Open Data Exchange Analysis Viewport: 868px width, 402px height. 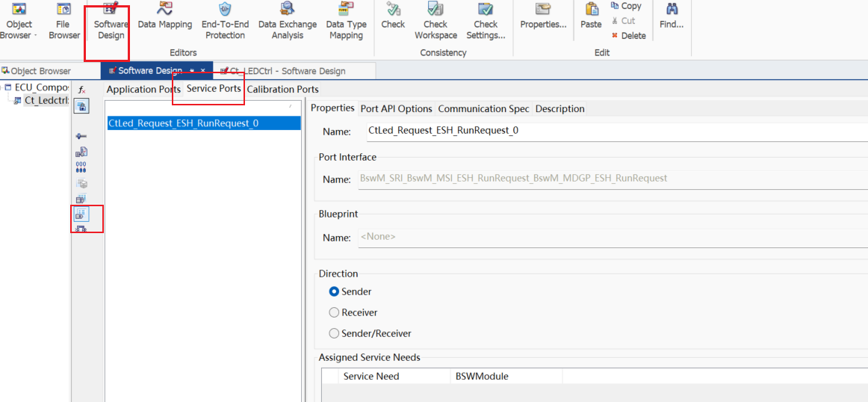(288, 21)
